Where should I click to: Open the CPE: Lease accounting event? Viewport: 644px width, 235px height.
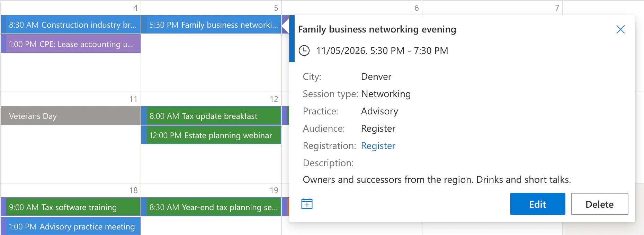pos(71,44)
